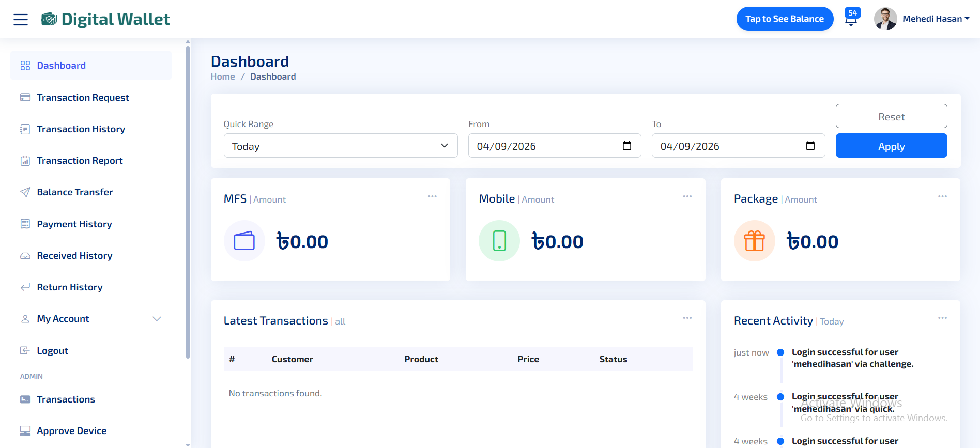This screenshot has width=980, height=448.
Task: Open Balance Transfer sidebar item
Action: (x=74, y=192)
